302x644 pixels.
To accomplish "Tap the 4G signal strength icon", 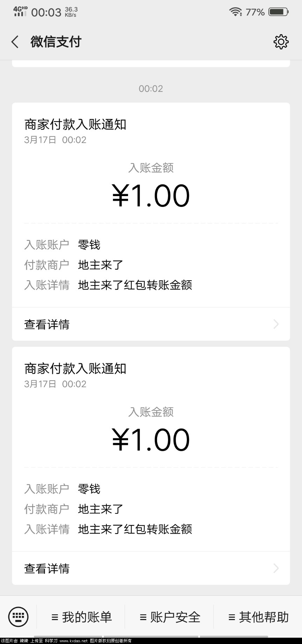I will [20, 11].
